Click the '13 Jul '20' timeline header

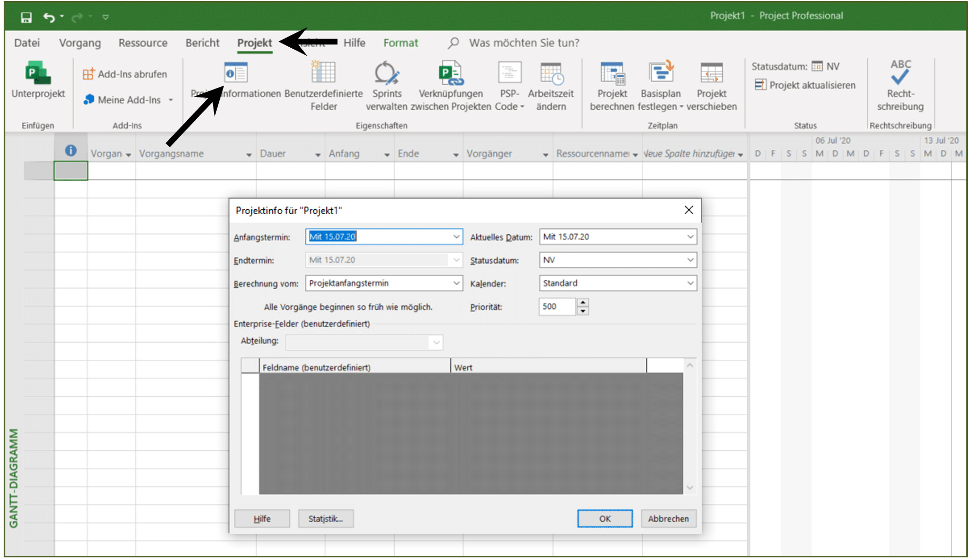pyautogui.click(x=941, y=140)
